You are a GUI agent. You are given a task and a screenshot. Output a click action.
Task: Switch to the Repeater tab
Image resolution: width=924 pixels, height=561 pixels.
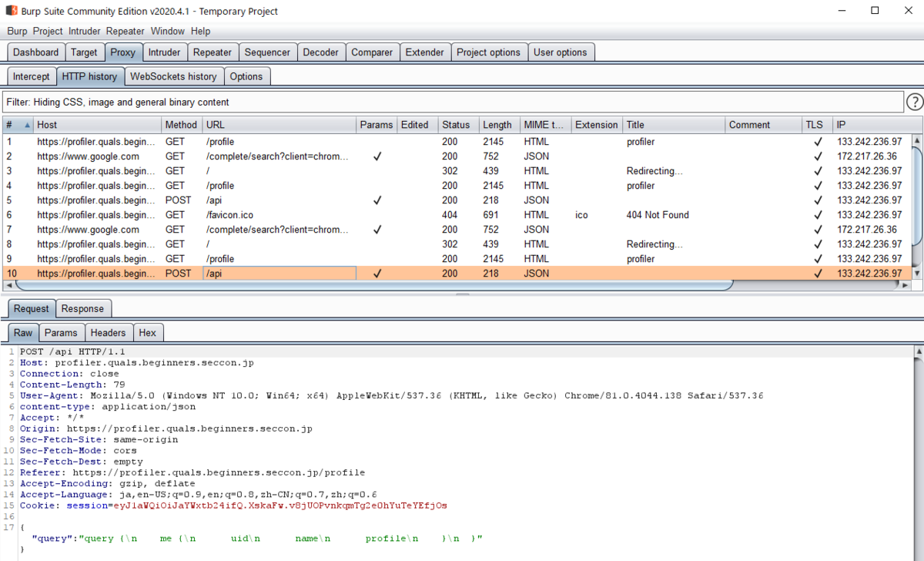213,52
